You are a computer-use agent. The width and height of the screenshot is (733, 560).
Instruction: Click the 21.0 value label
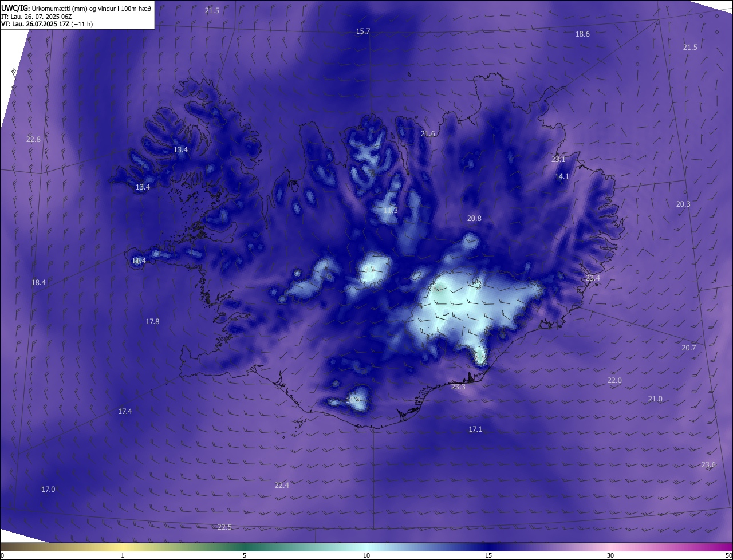coord(655,399)
